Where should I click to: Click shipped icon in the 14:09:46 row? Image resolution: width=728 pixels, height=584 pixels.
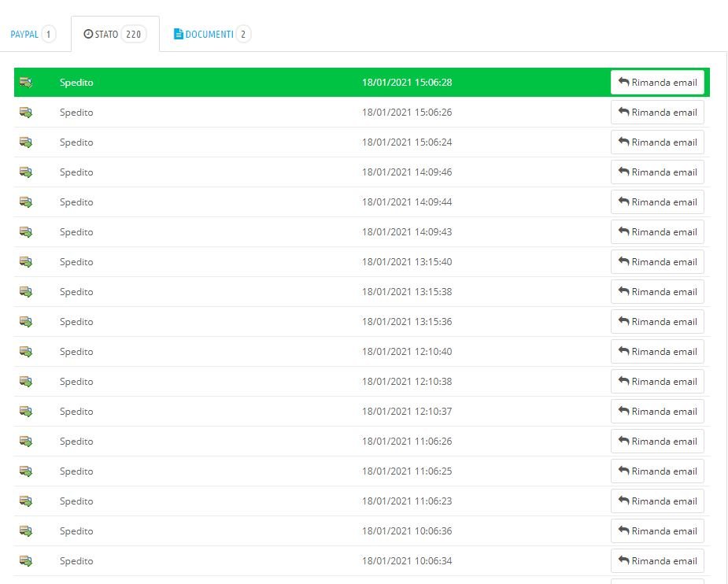[26, 172]
